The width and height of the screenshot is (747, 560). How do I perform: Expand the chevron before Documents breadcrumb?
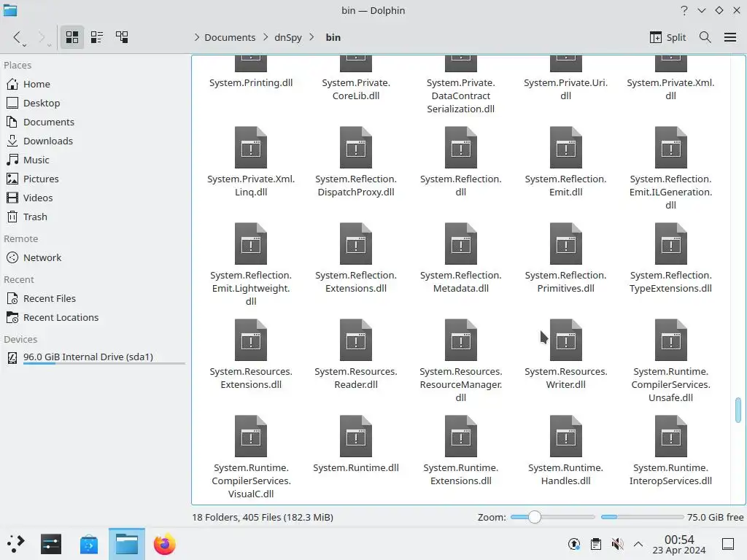pos(197,37)
